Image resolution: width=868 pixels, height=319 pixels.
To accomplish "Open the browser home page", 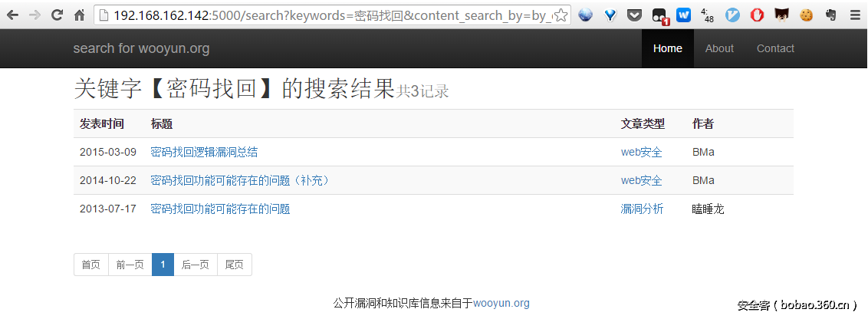I will point(79,15).
